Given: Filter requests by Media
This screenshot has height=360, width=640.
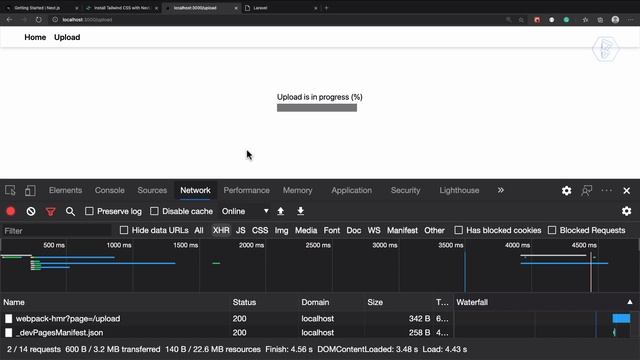Looking at the screenshot, I should [x=306, y=230].
